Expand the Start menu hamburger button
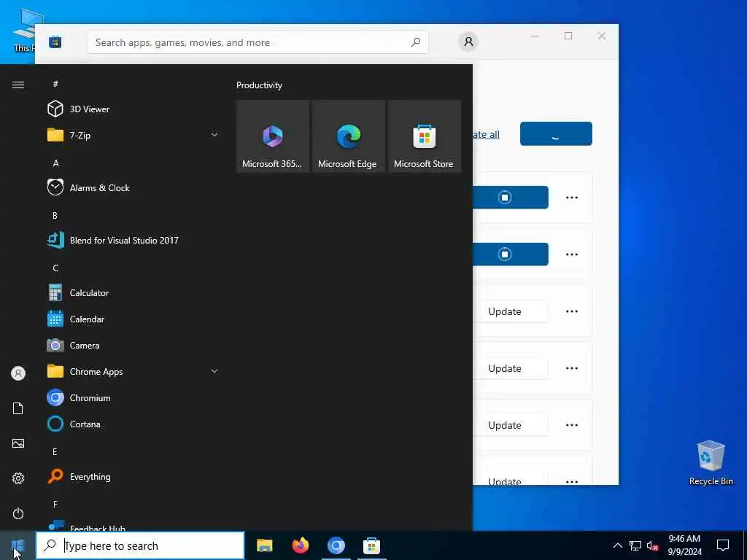 [18, 85]
